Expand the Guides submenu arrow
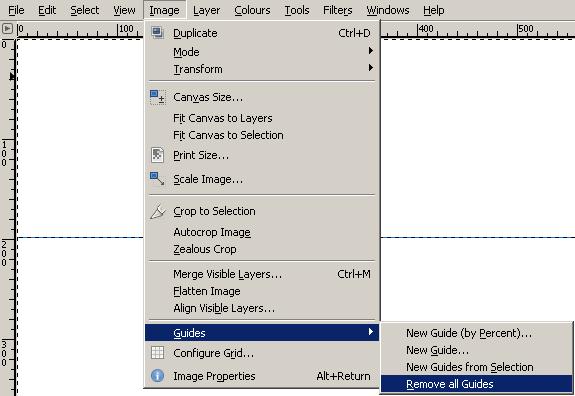575x396 pixels. pos(371,332)
